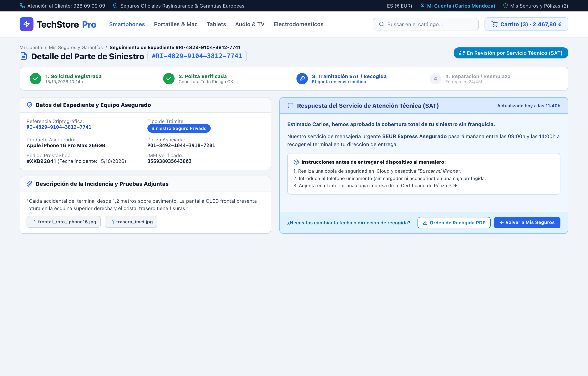This screenshot has height=376, width=588.
Task: Click the green check of Solicitud Registrada
Action: pyautogui.click(x=35, y=79)
